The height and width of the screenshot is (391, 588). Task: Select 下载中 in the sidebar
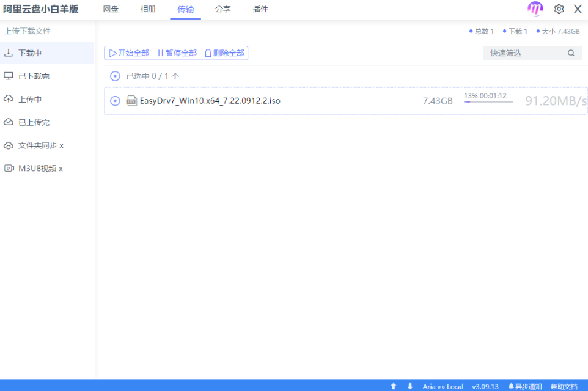click(47, 53)
